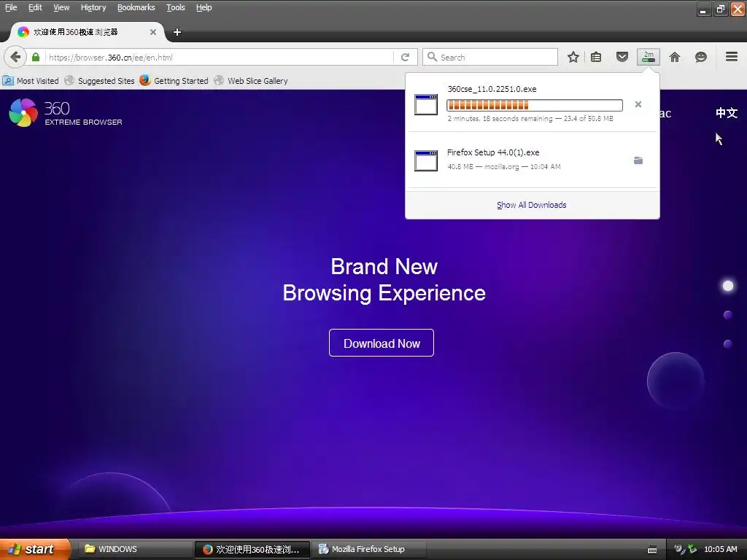
Task: Click the download progress bar
Action: click(x=535, y=105)
